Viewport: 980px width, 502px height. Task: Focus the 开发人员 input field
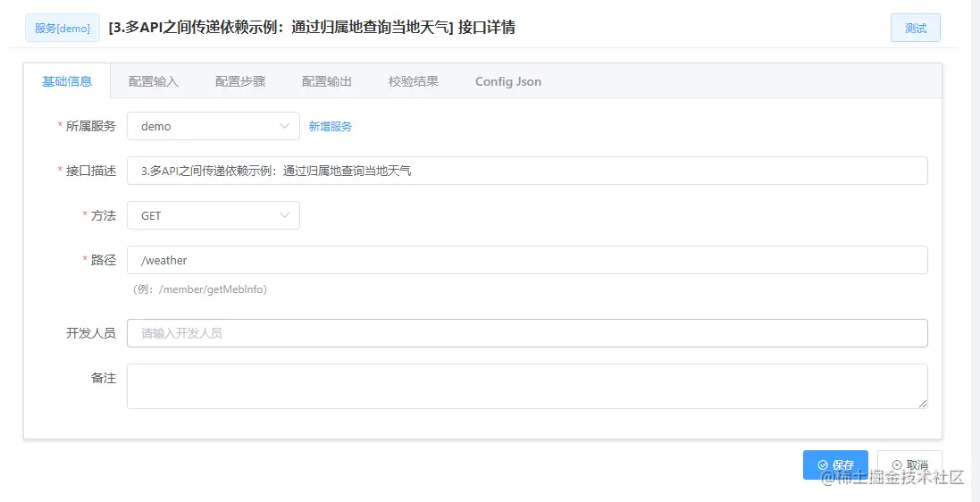pos(527,333)
